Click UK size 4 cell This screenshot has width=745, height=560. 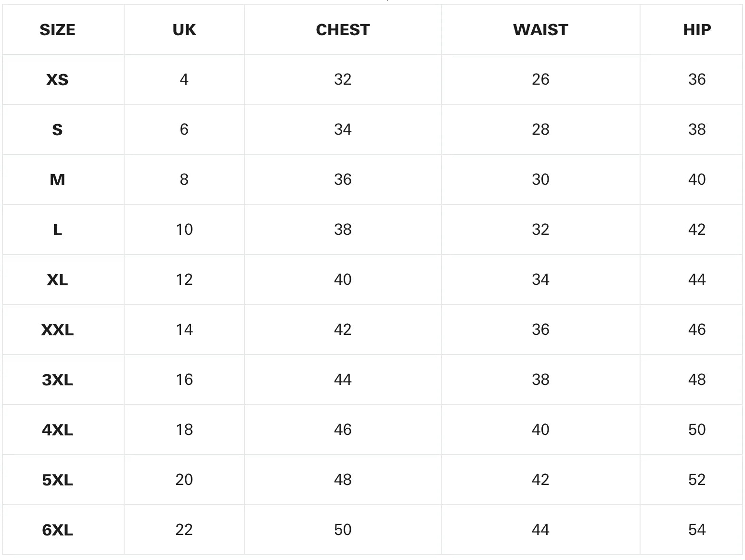pos(184,79)
